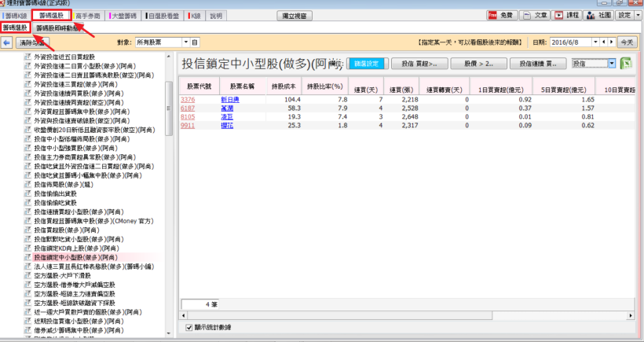The width and height of the screenshot is (644, 342).
Task: Click the 投信連續 買.. filter button
Action: [538, 64]
